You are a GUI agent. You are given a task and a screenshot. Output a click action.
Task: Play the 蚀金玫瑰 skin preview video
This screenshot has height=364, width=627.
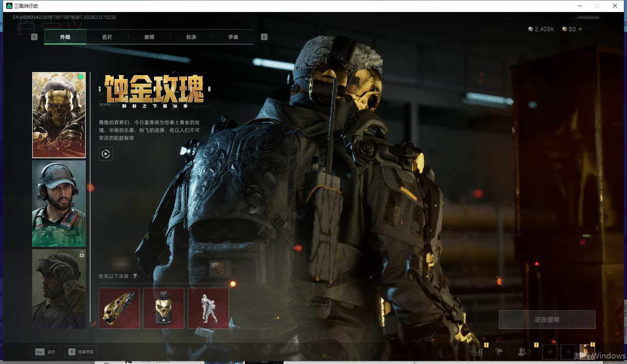click(x=106, y=154)
